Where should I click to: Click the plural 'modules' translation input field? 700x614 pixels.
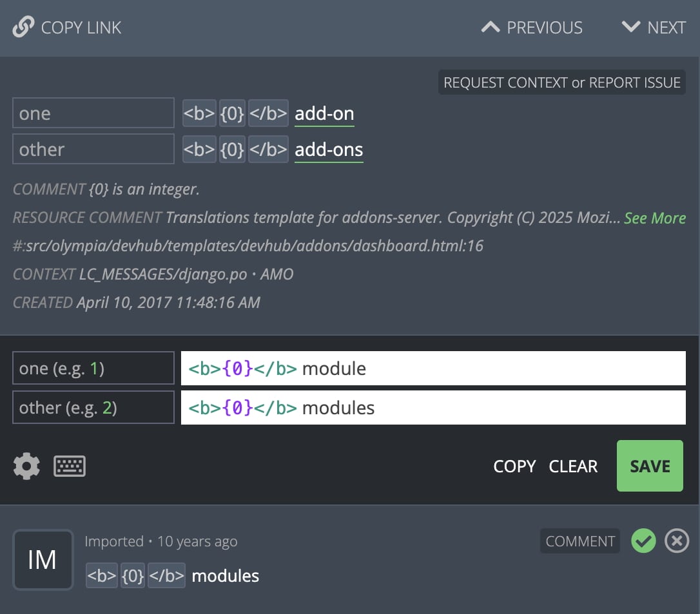tap(490, 408)
